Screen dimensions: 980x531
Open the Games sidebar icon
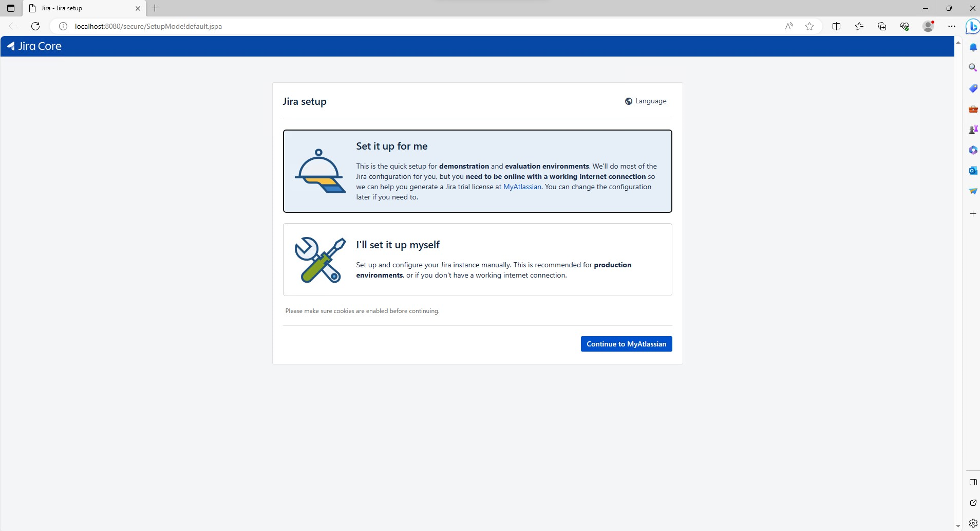(x=973, y=129)
